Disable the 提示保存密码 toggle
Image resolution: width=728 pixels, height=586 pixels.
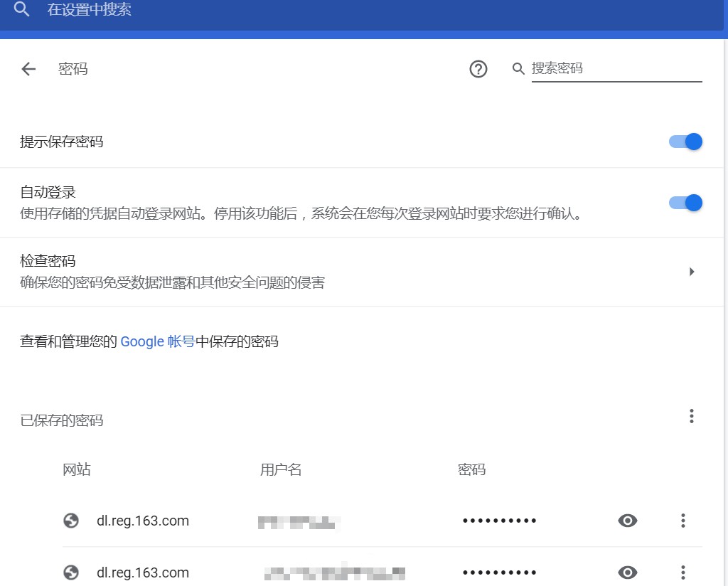(x=684, y=142)
